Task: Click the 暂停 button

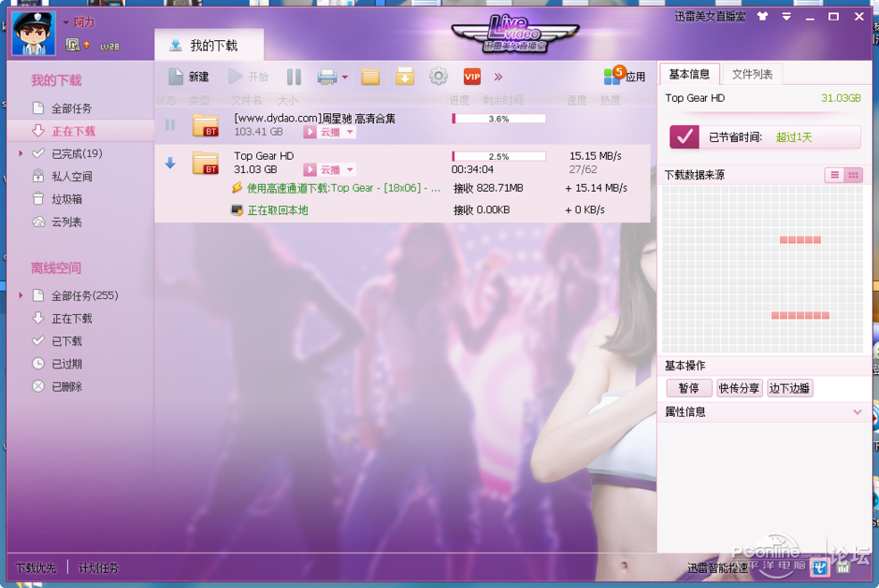Action: coord(689,388)
